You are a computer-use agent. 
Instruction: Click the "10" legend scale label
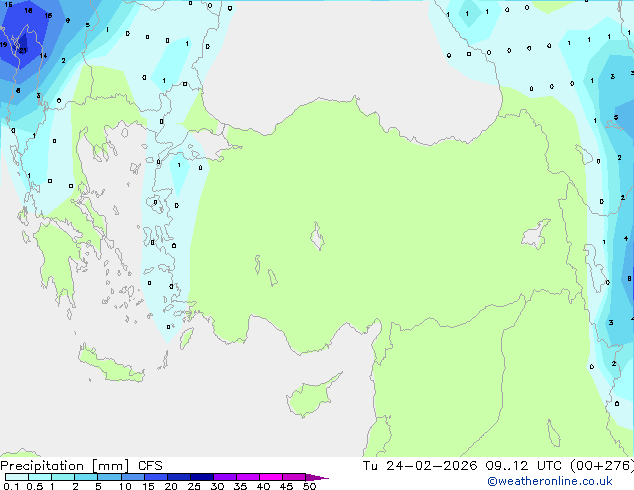tap(125, 486)
